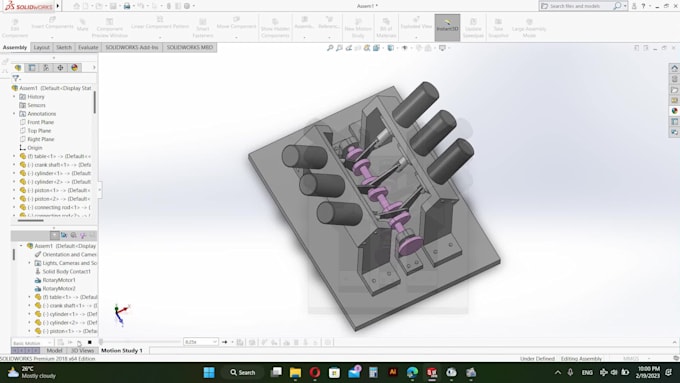Select RotaryMotor2 in motion tree
Image resolution: width=680 pixels, height=383 pixels.
tap(59, 288)
